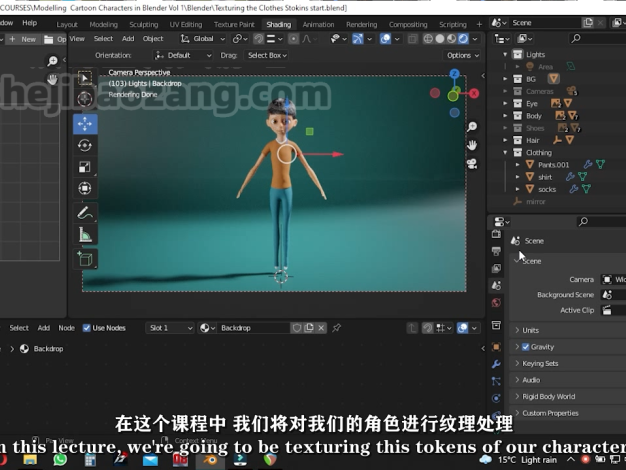Screen dimensions: 626x470
Task: Select the Rotate tool in viewport toolbar
Action: pos(85,145)
